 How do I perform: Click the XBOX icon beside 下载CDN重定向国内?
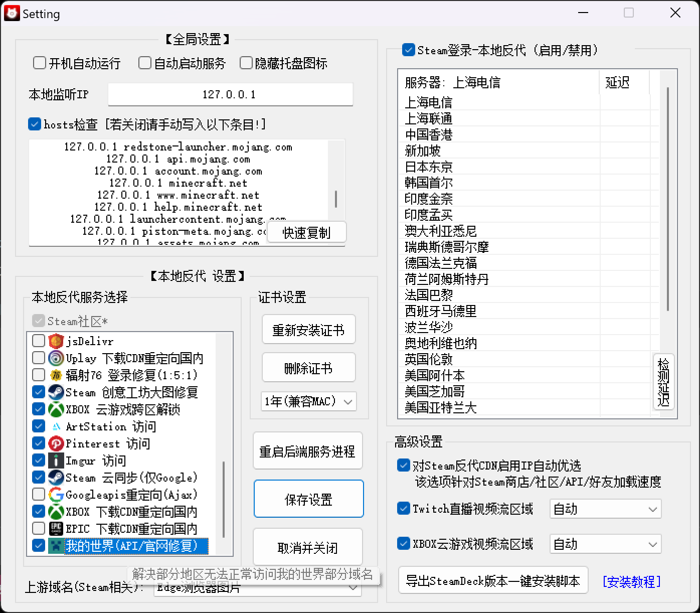click(56, 512)
